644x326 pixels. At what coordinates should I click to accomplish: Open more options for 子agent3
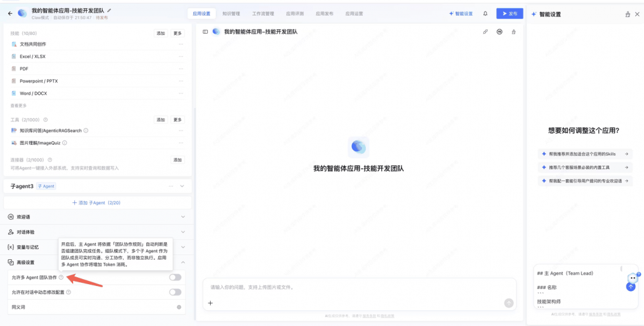point(171,186)
